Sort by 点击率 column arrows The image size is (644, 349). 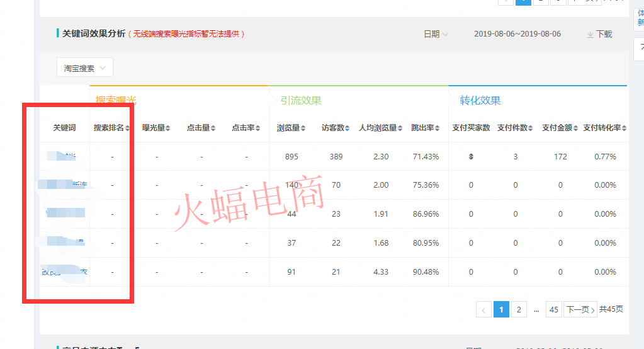point(258,128)
